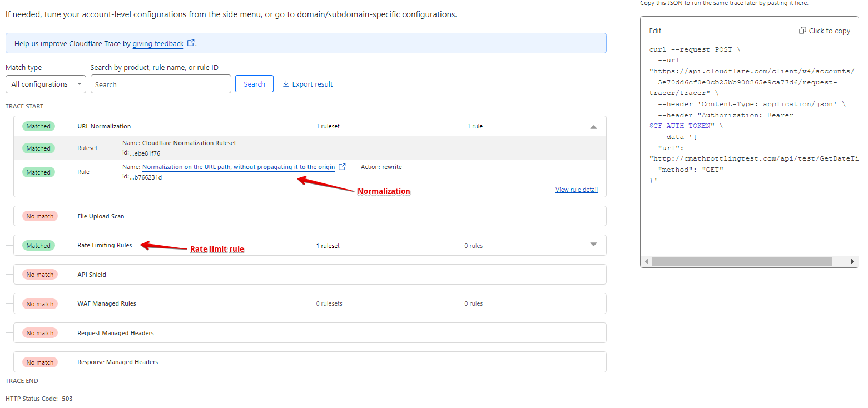Click View rule detail link
The width and height of the screenshot is (868, 408).
(x=577, y=190)
